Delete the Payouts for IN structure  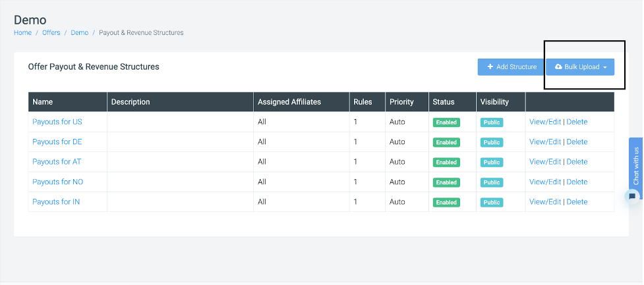[x=577, y=202]
